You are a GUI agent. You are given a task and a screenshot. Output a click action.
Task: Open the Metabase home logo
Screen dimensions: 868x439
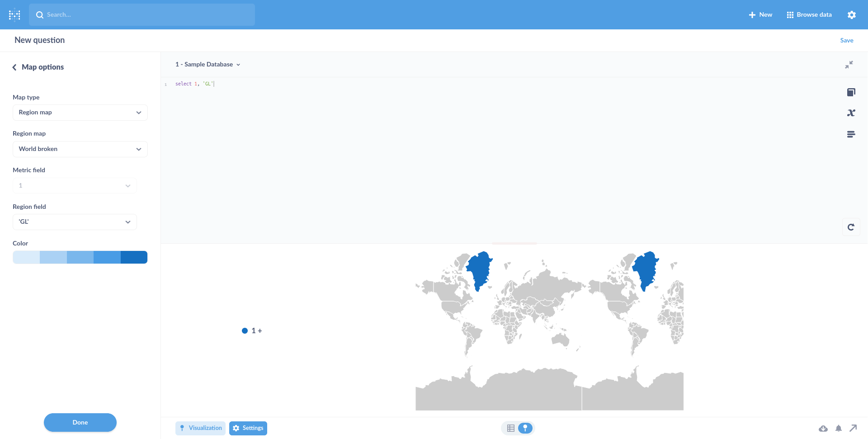click(14, 14)
